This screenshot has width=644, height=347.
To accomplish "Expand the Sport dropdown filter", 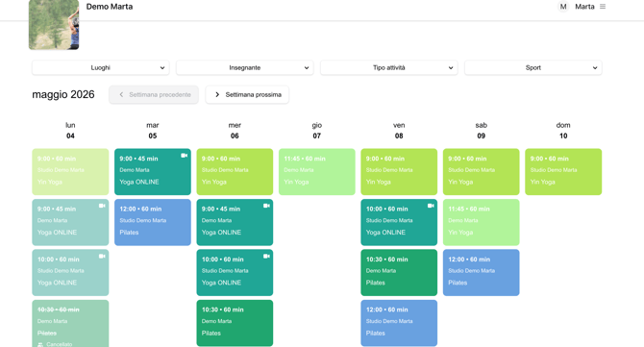I will (533, 67).
